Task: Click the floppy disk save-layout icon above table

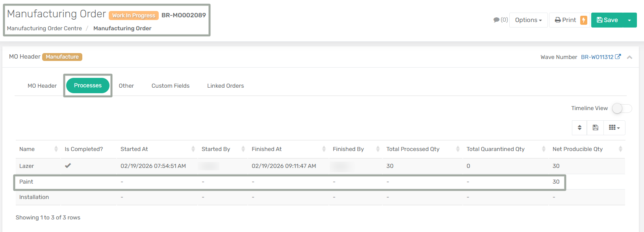Action: click(x=595, y=127)
